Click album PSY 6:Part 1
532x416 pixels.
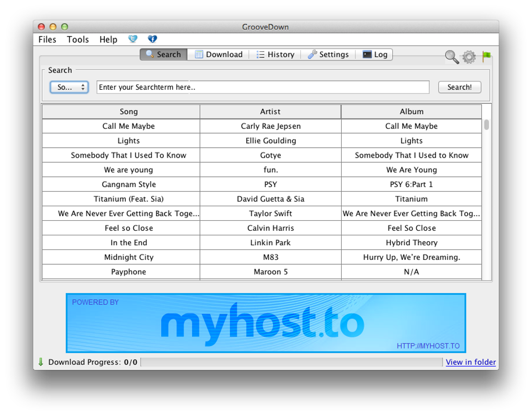(411, 184)
